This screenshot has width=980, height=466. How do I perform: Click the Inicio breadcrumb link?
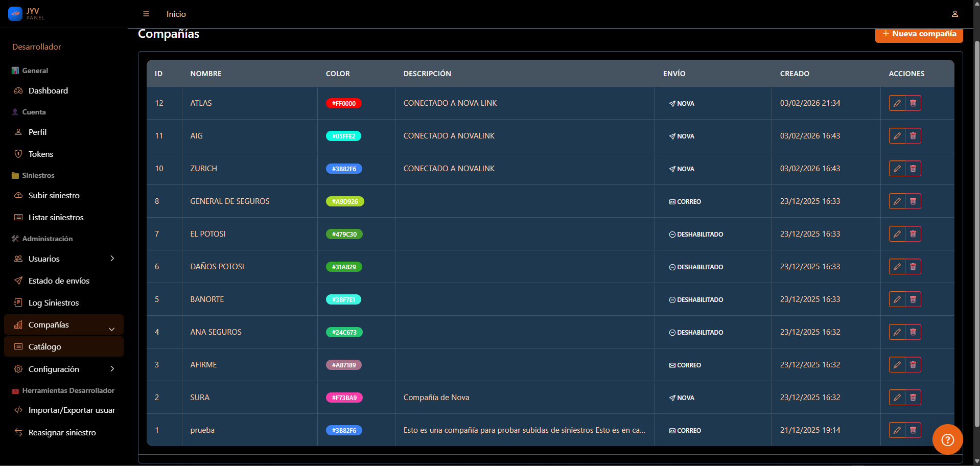pyautogui.click(x=176, y=14)
